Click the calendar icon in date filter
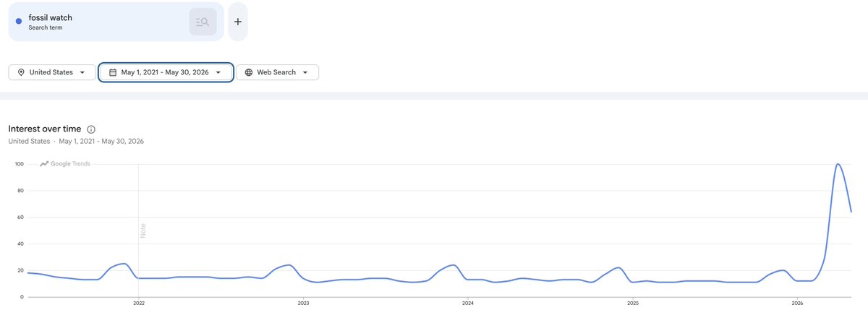This screenshot has height=323, width=868. [112, 72]
